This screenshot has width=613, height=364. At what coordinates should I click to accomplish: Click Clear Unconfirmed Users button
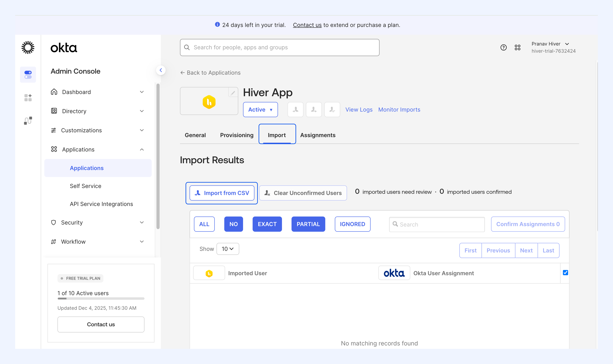point(303,193)
